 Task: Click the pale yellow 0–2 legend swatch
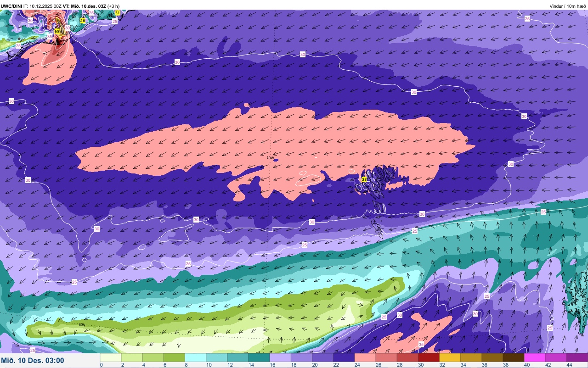(111, 357)
